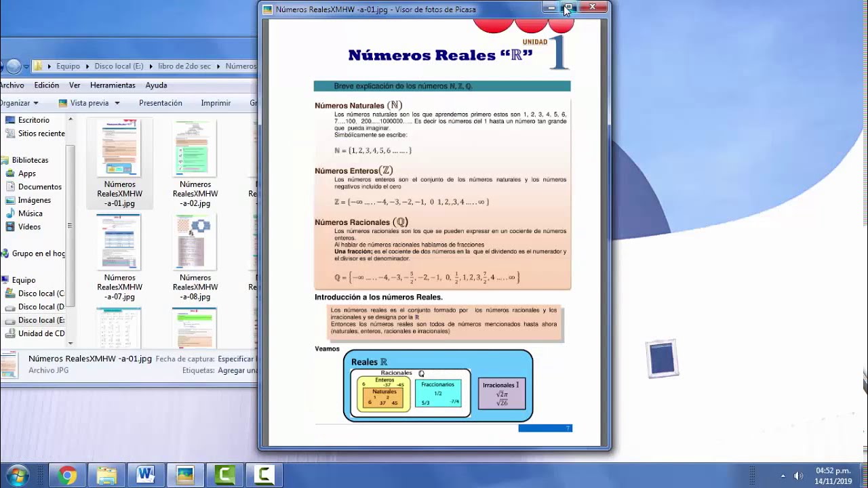The width and height of the screenshot is (868, 488).
Task: Click 'libro de 2do sec' in address bar
Action: pyautogui.click(x=184, y=66)
